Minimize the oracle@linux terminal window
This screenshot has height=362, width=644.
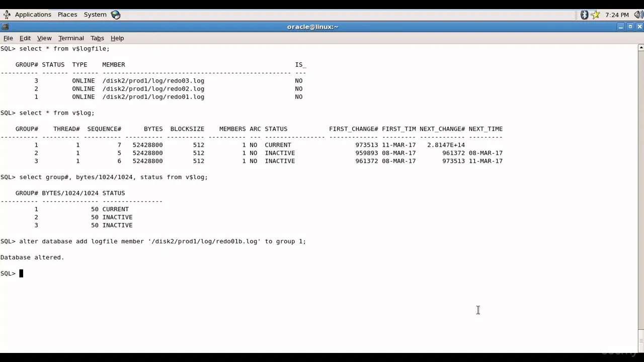[621, 27]
